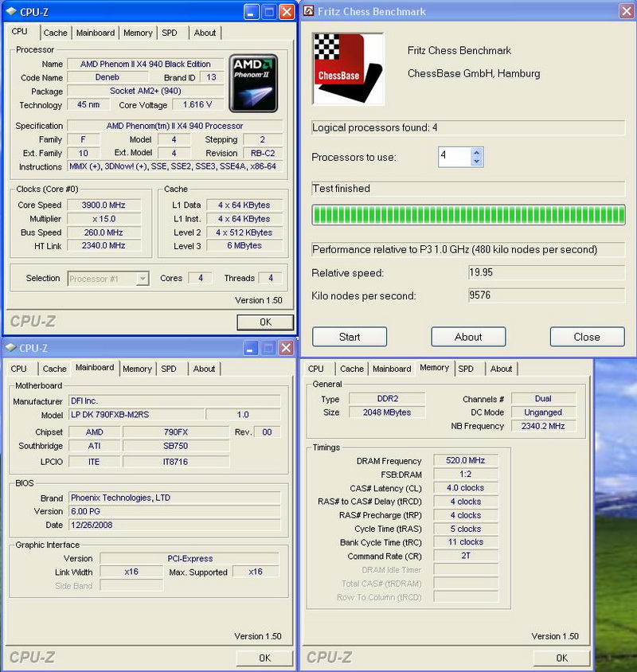Click the Southbridge value SB750
This screenshot has height=672, width=637.
click(176, 446)
